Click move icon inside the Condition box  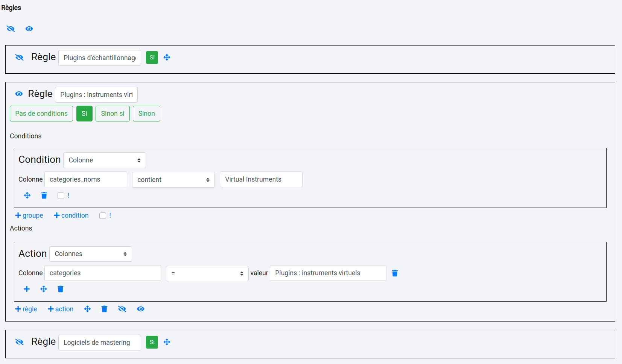click(27, 195)
